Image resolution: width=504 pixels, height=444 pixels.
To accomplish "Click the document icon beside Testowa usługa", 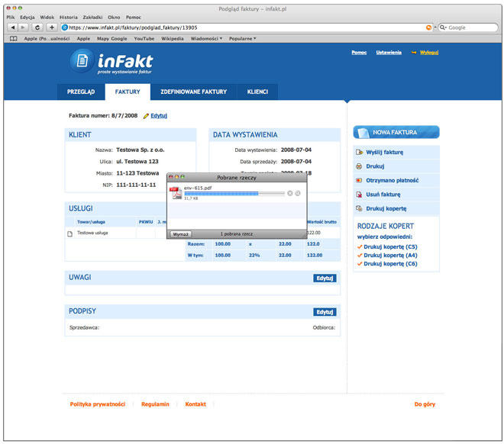I will click(69, 233).
